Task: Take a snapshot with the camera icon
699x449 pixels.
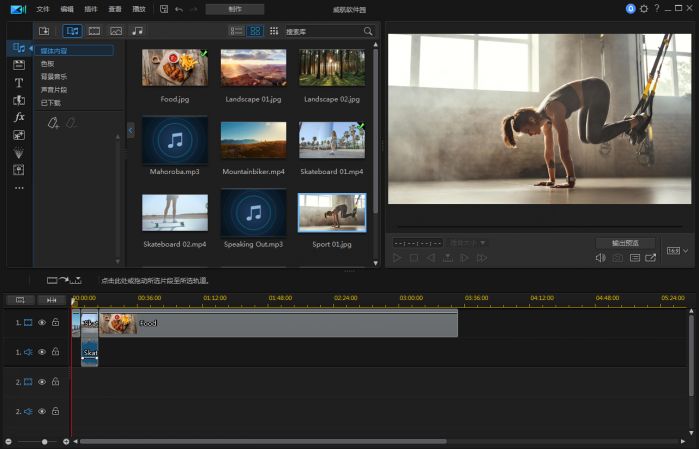Action: click(617, 258)
